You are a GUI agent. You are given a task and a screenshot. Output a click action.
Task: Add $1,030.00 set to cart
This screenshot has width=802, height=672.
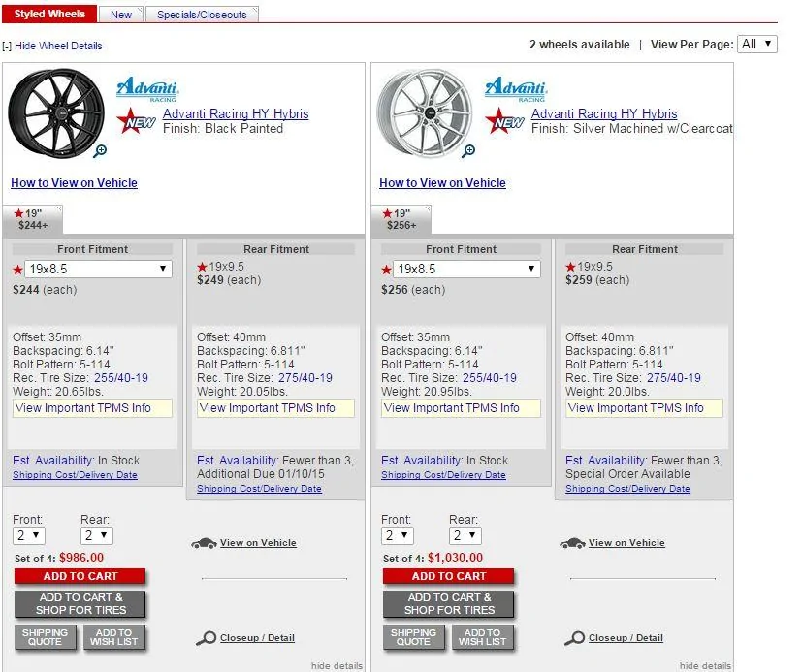(x=449, y=576)
